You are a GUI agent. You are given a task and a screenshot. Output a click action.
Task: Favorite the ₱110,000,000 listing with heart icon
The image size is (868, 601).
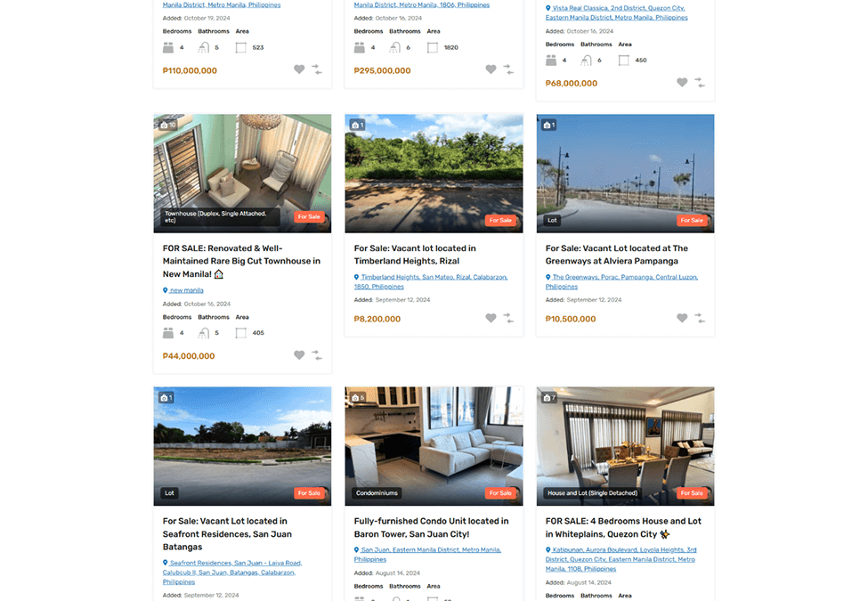coord(299,69)
